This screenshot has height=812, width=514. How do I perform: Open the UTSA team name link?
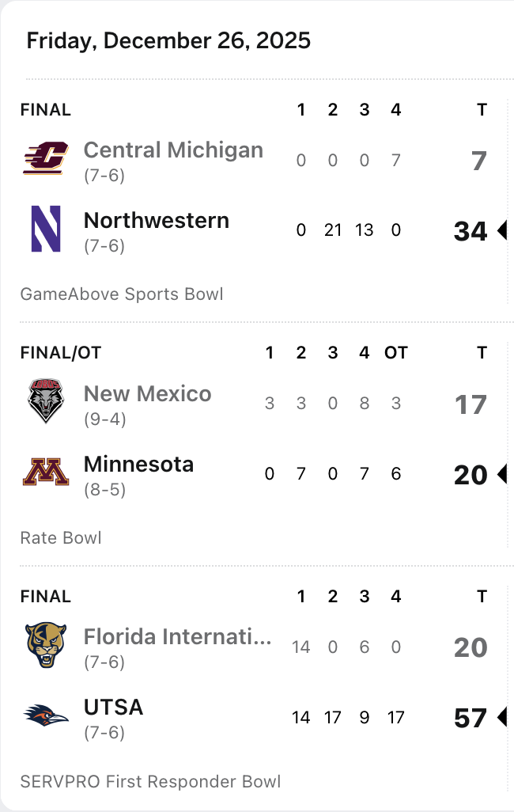pos(113,707)
